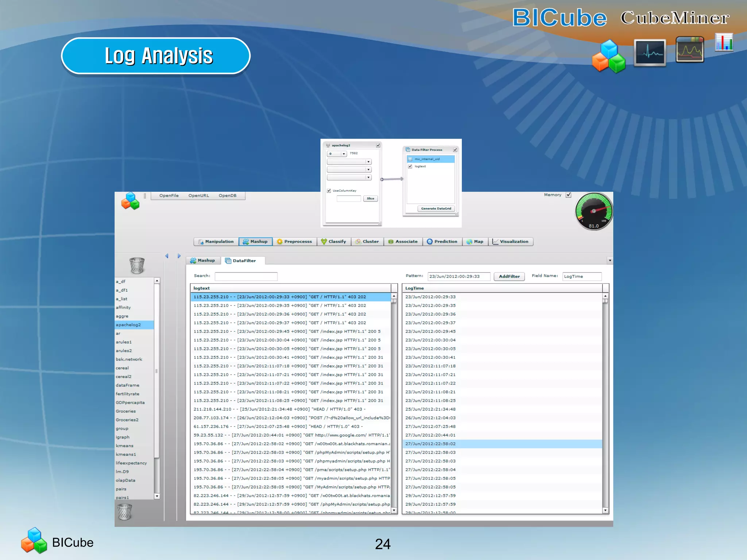Open the third empty dropdown in apachelog2 node
This screenshot has height=560, width=747.
(349, 178)
